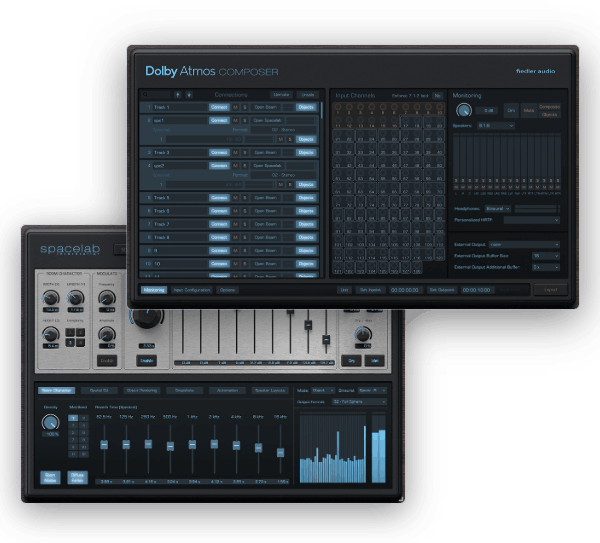Switch to the Monitoring tab

(154, 290)
